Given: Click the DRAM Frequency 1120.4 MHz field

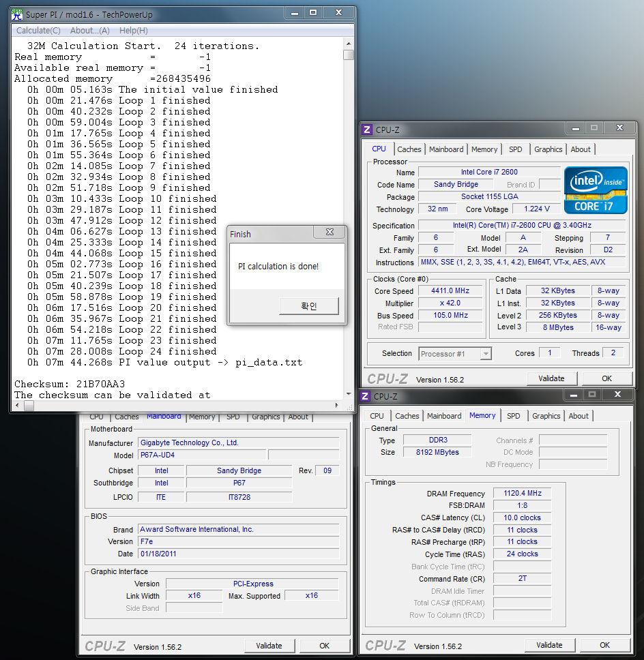Looking at the screenshot, I should click(x=523, y=493).
